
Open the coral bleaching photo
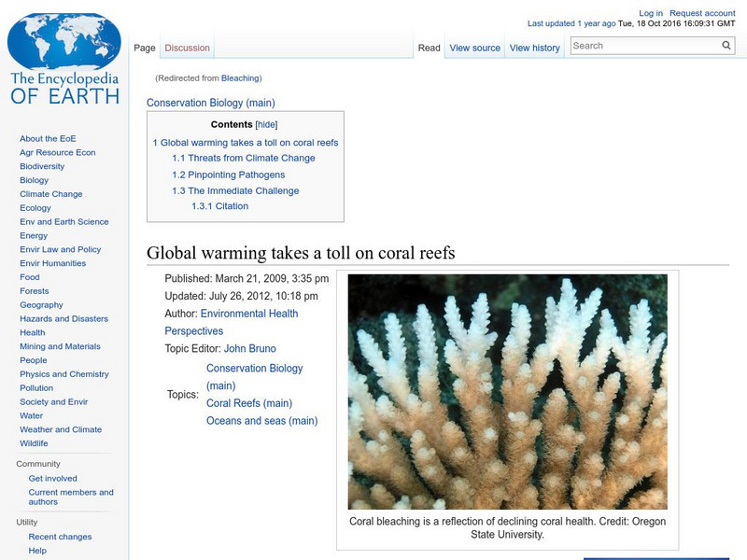coord(507,391)
